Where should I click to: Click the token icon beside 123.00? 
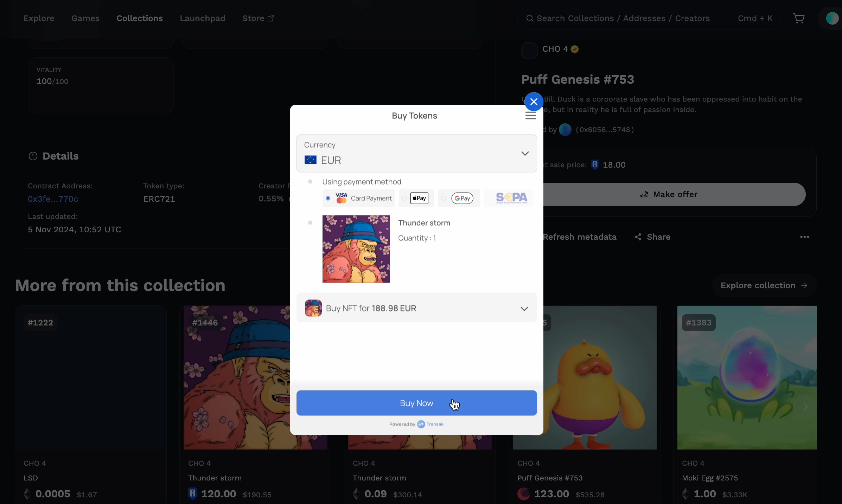523,494
